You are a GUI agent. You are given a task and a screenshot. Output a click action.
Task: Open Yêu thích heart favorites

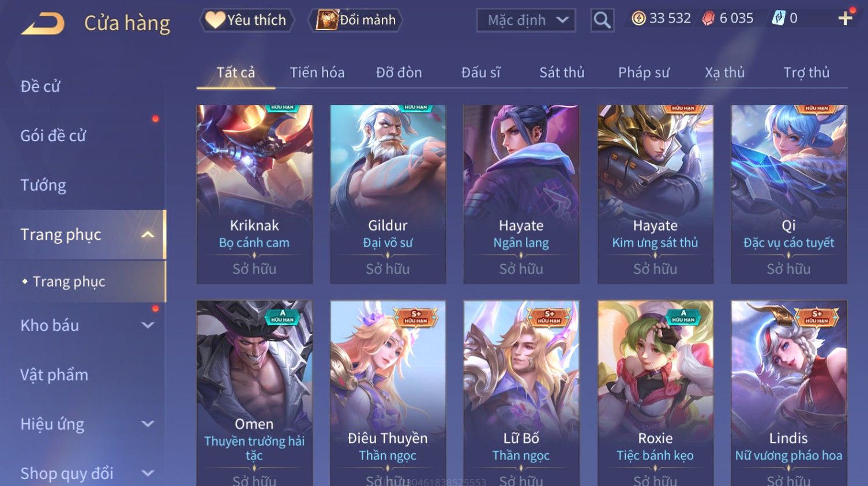click(246, 20)
